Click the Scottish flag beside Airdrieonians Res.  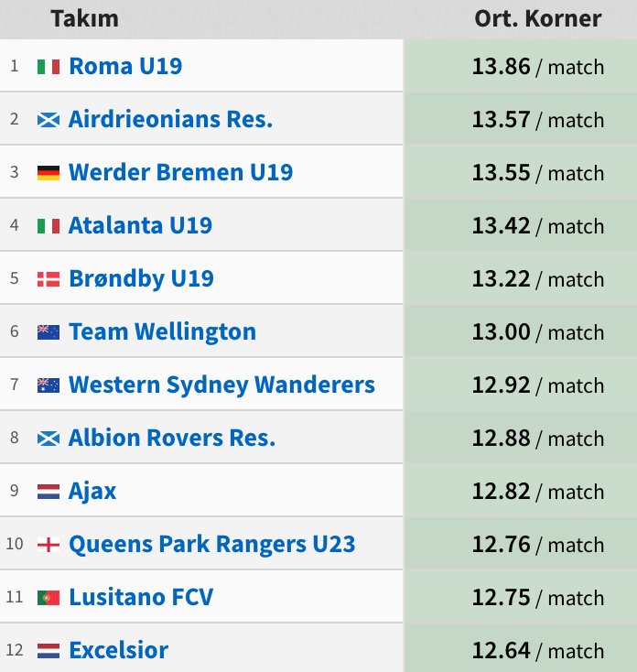coord(49,120)
